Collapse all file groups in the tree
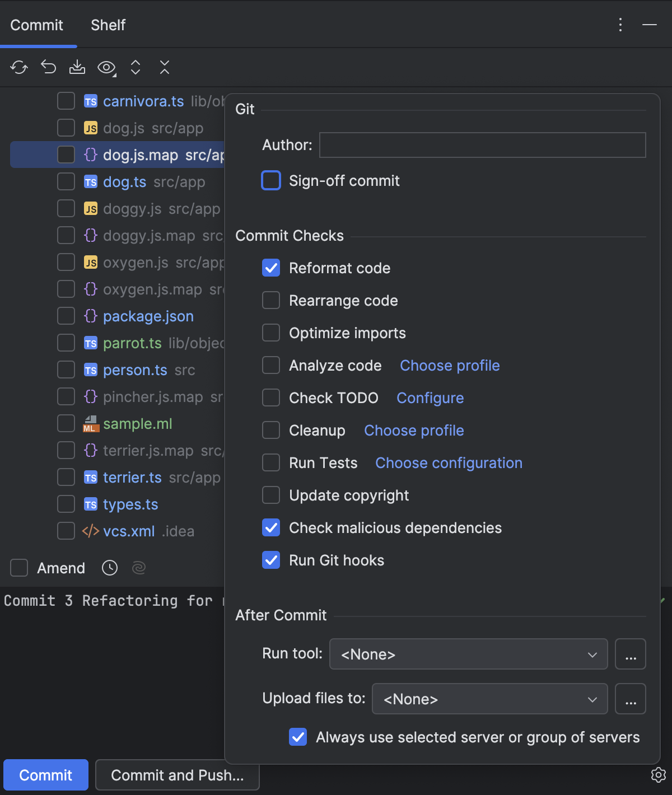The height and width of the screenshot is (795, 672). pyautogui.click(x=164, y=67)
